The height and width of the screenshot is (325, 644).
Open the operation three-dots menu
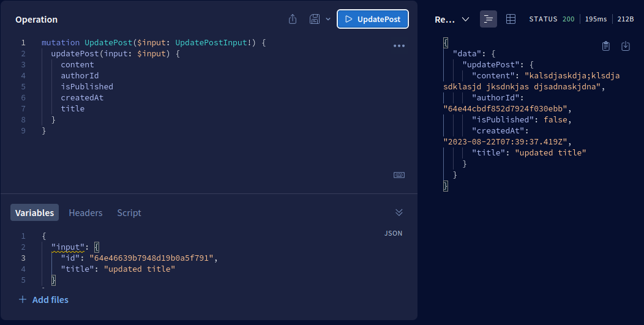coord(399,46)
